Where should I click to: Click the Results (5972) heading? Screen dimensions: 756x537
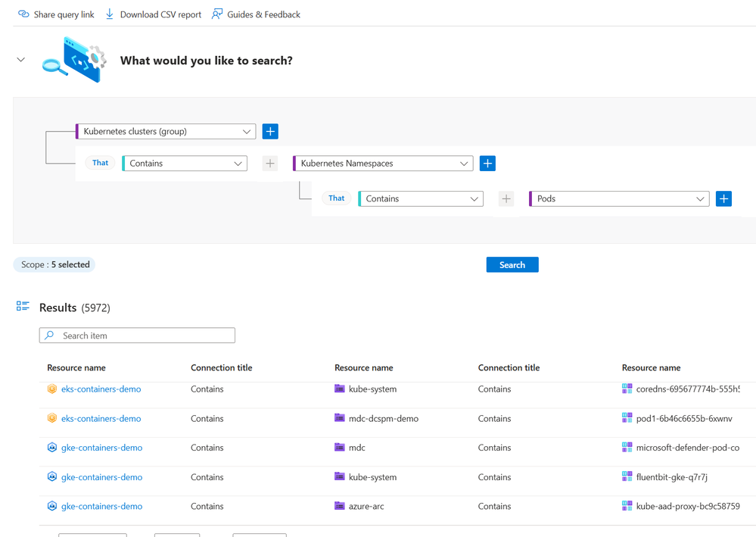pos(75,308)
